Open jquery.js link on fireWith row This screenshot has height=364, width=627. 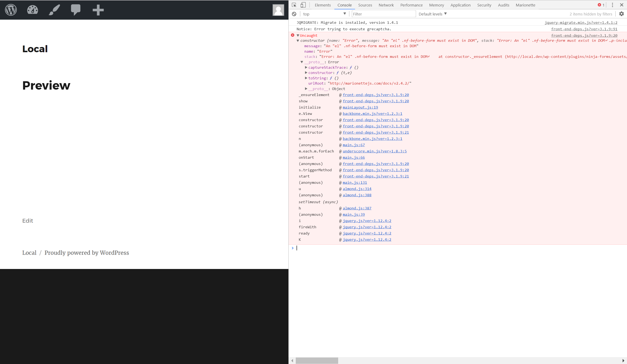tap(367, 227)
